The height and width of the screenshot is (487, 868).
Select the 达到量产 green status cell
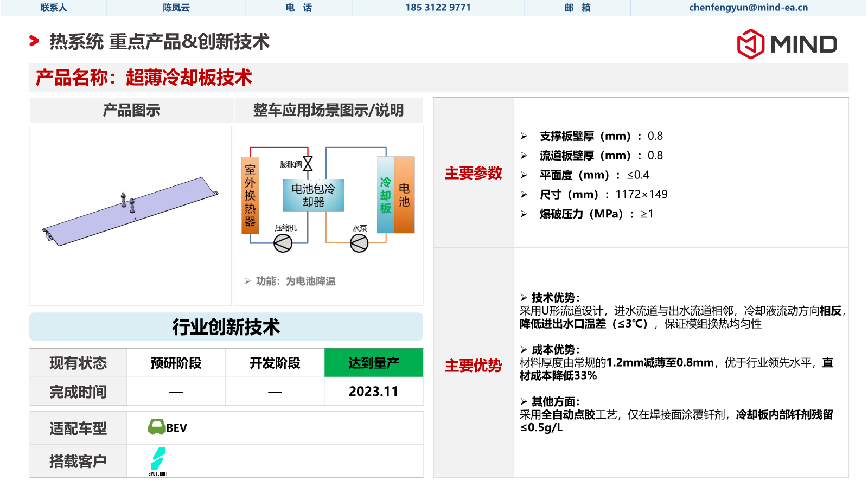point(373,363)
